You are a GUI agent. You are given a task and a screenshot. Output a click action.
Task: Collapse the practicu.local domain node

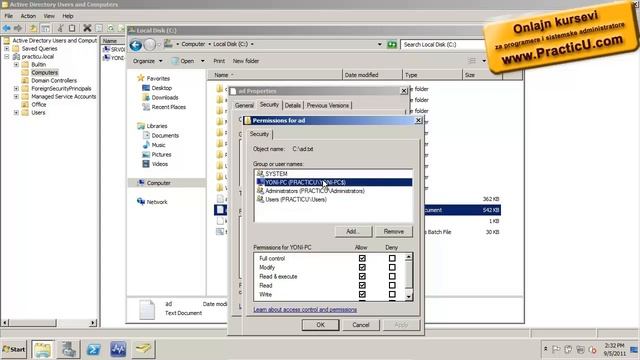[x=7, y=56]
